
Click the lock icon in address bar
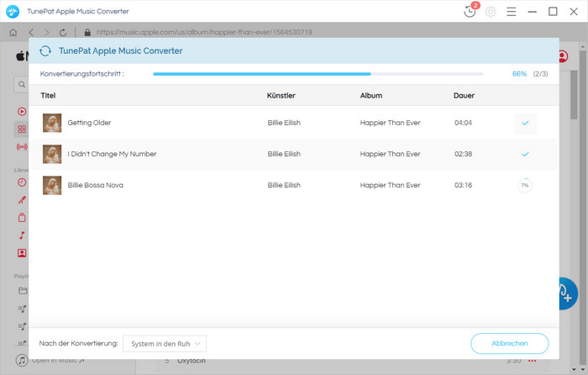pyautogui.click(x=87, y=32)
